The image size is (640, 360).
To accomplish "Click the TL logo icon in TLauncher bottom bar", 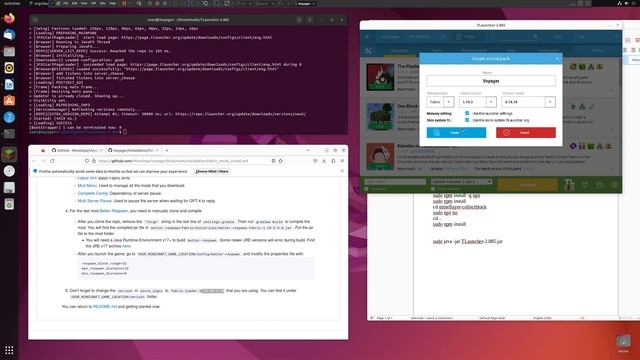I will (569, 185).
